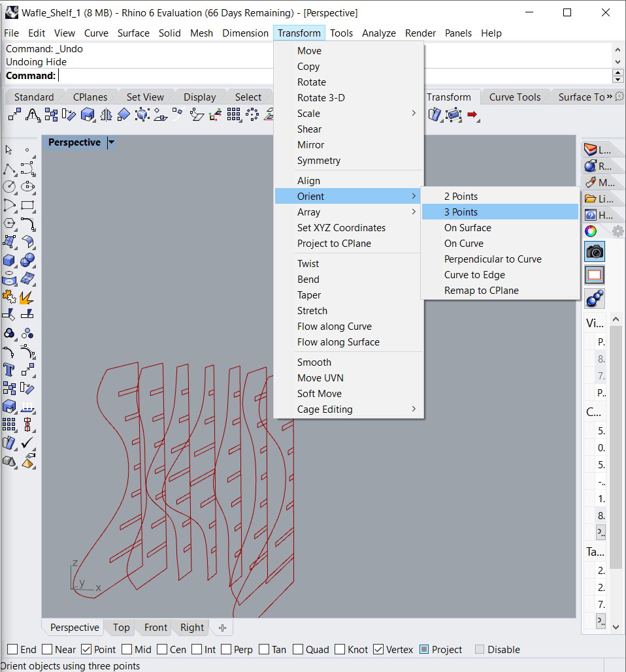Click the Check objects checkmark icon

(x=27, y=443)
